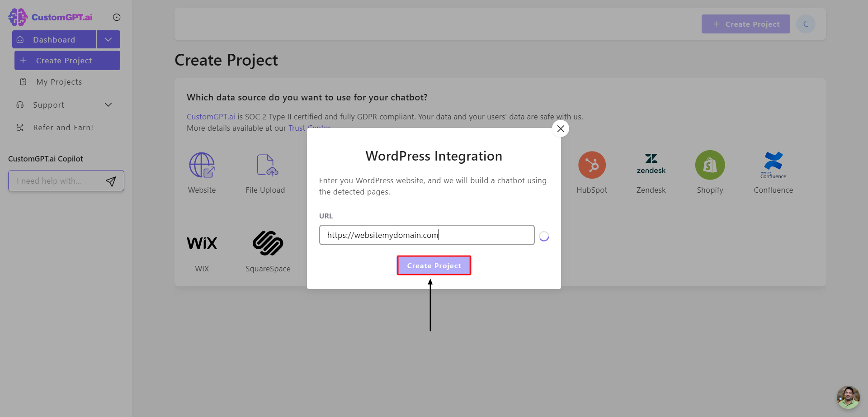Select the Website data source icon

(202, 165)
